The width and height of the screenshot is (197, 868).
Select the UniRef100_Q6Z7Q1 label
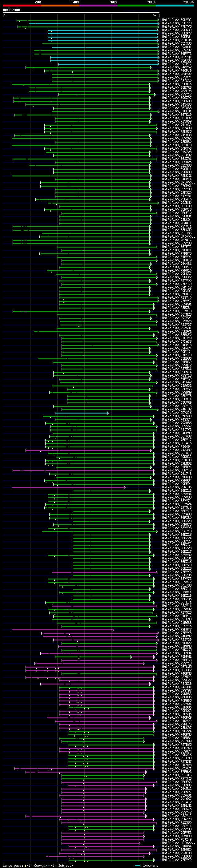177,57
